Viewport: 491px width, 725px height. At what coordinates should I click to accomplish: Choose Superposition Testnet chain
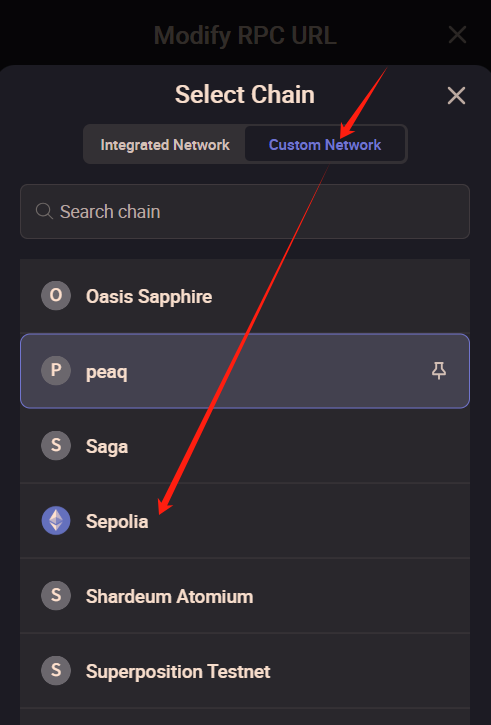(245, 670)
